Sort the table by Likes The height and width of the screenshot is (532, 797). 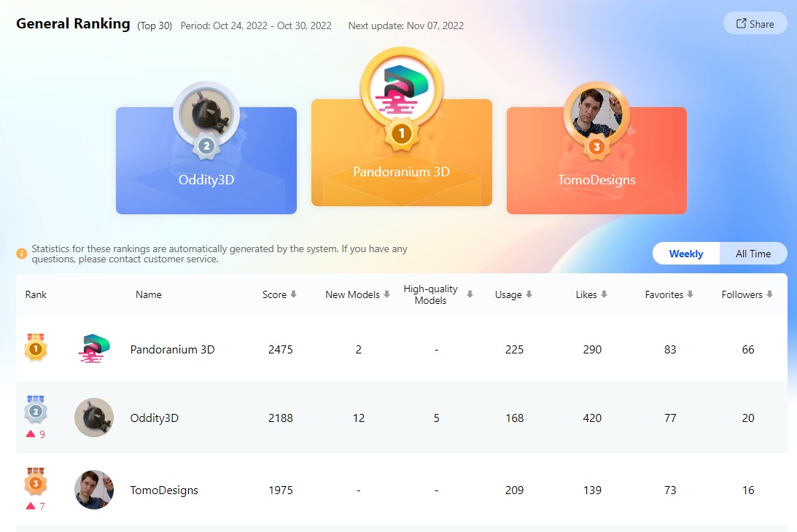click(603, 294)
